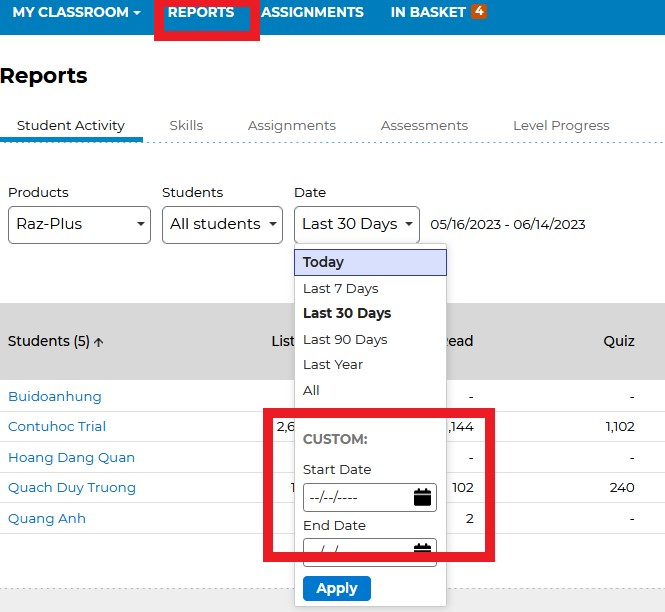Image resolution: width=665 pixels, height=612 pixels.
Task: Open the Level Progress tab
Action: coord(561,126)
